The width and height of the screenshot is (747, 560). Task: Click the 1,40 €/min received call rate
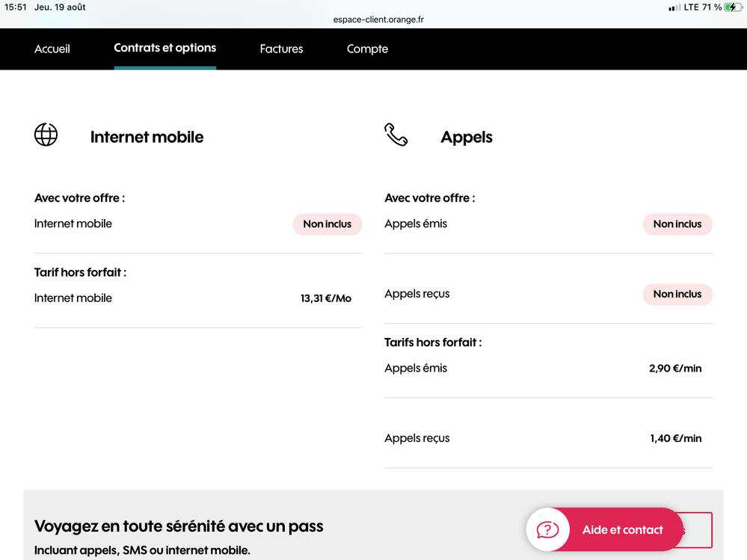point(675,439)
